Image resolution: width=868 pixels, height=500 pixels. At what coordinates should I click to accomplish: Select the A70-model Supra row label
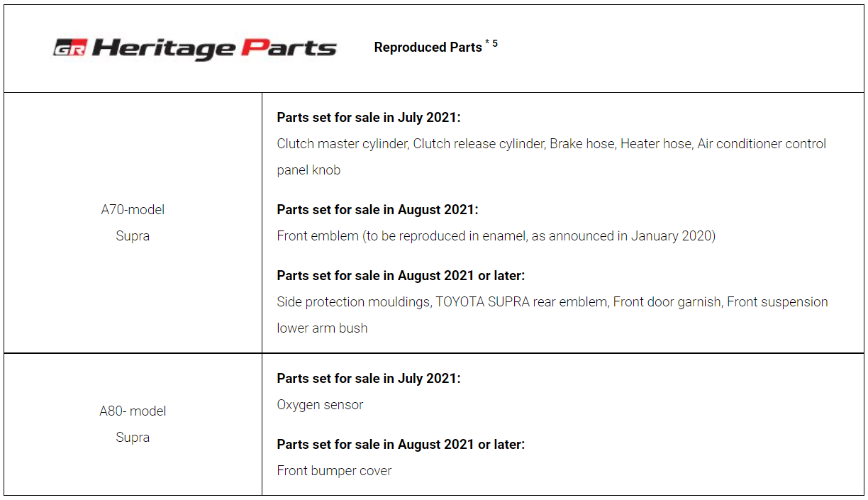click(133, 223)
